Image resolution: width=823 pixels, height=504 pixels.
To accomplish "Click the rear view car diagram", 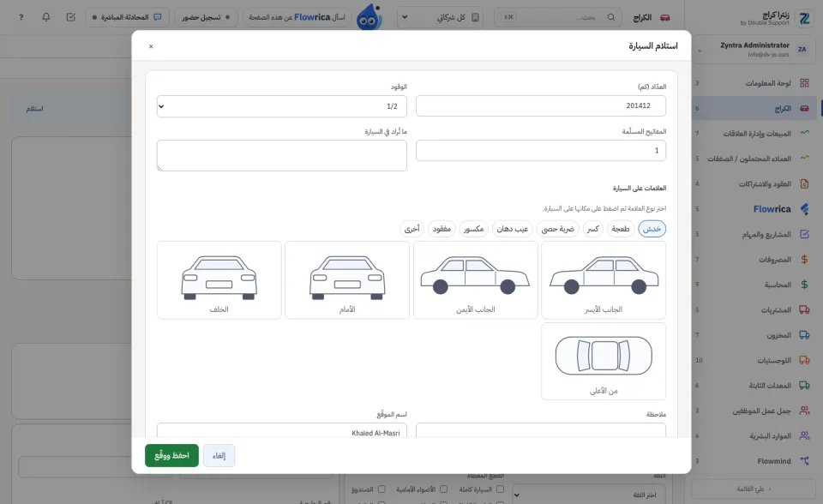I will pos(219,279).
